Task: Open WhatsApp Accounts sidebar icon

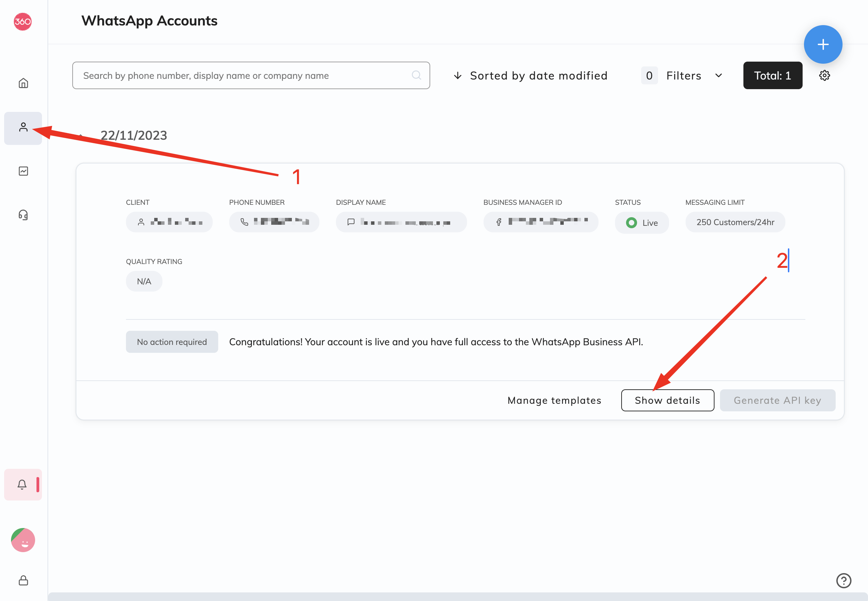Action: tap(23, 128)
